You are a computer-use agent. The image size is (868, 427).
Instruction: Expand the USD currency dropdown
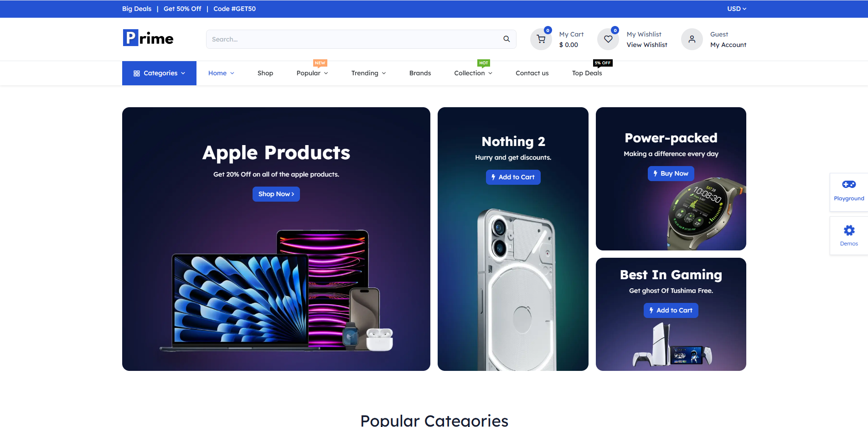(x=737, y=9)
